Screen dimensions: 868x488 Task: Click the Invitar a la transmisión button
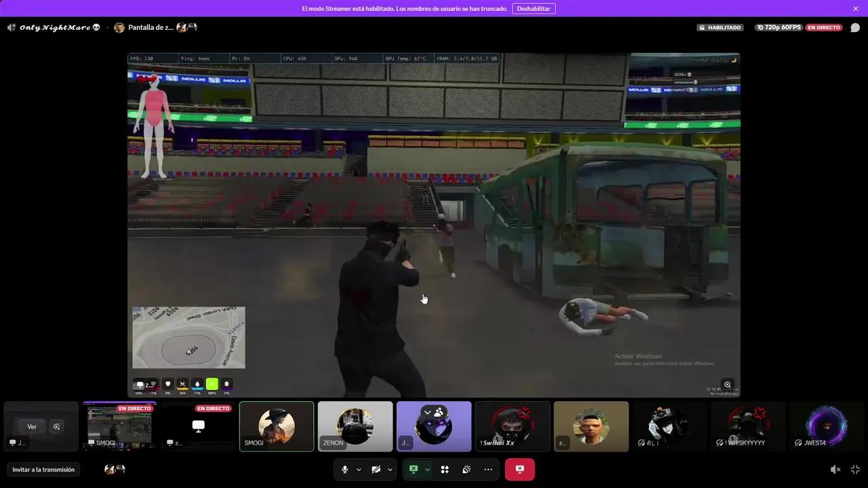43,470
